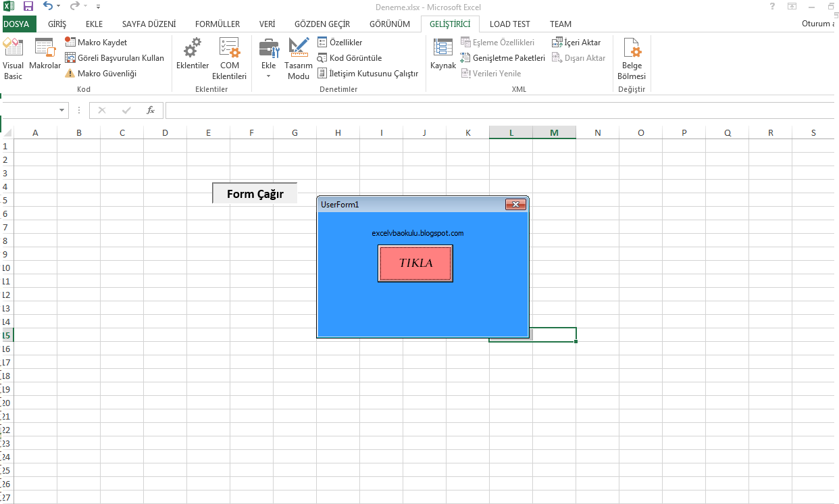
Task: Switch to the FORMÜLLER tab
Action: (x=217, y=24)
